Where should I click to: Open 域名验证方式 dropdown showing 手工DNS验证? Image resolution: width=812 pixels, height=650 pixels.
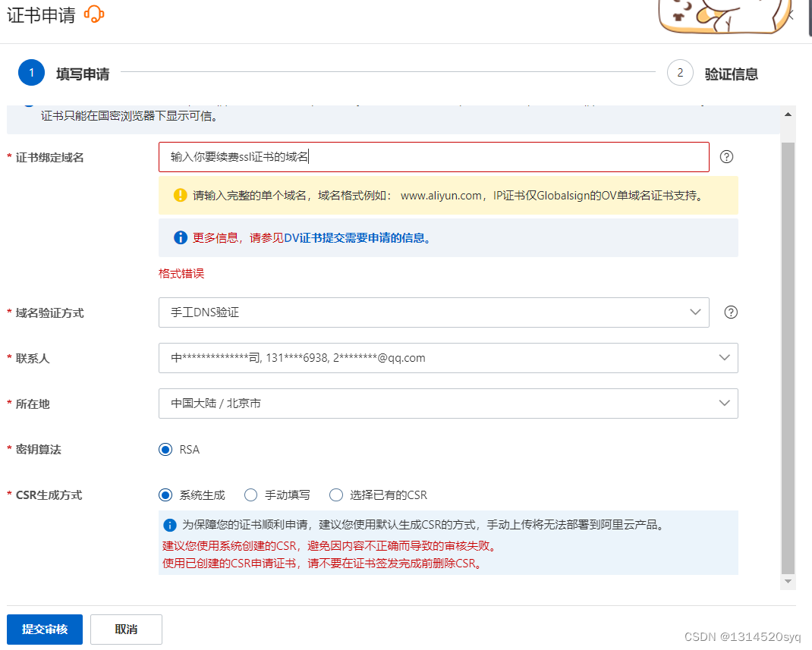pos(433,312)
